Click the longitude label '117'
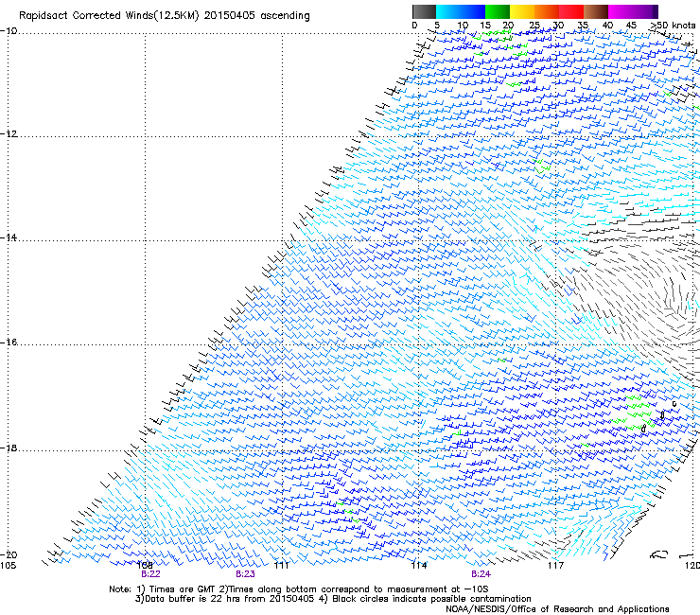This screenshot has height=615, width=700. (556, 566)
